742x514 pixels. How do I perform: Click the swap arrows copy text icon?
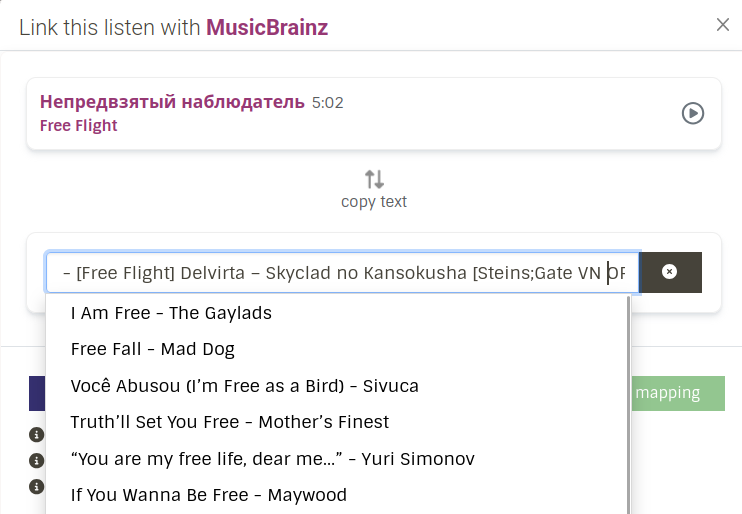374,179
